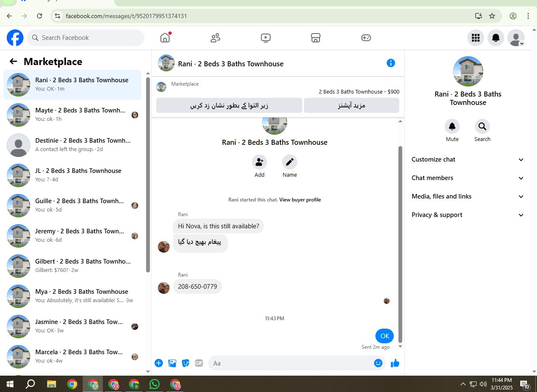Click the Search Facebook field
Screen dimensions: 537x392
pyautogui.click(x=86, y=38)
